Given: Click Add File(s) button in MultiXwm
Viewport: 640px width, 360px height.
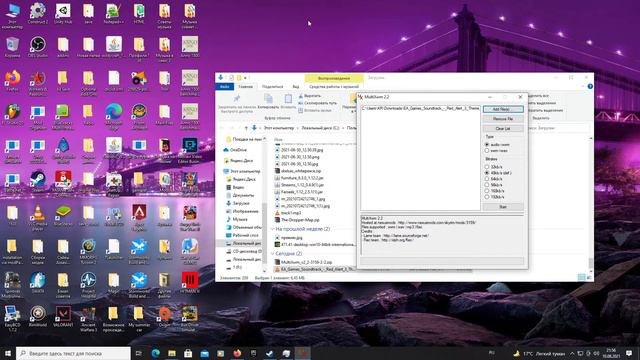Looking at the screenshot, I should [x=503, y=109].
